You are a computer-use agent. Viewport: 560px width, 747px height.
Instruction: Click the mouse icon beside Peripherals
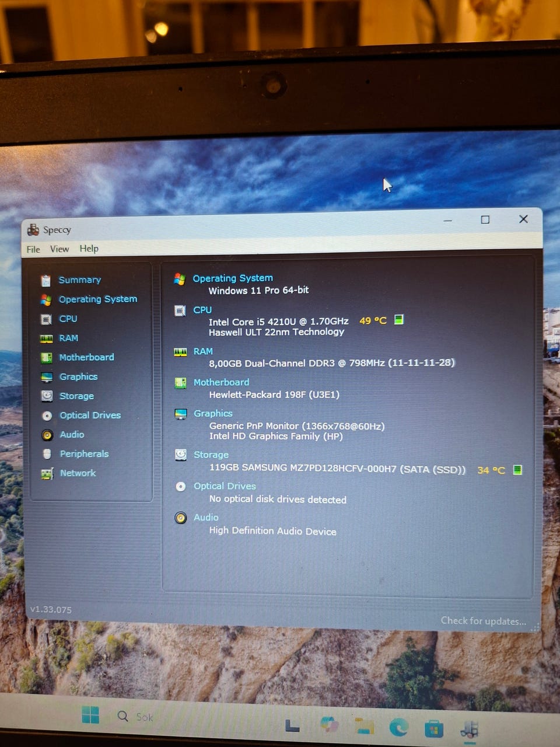tap(47, 454)
